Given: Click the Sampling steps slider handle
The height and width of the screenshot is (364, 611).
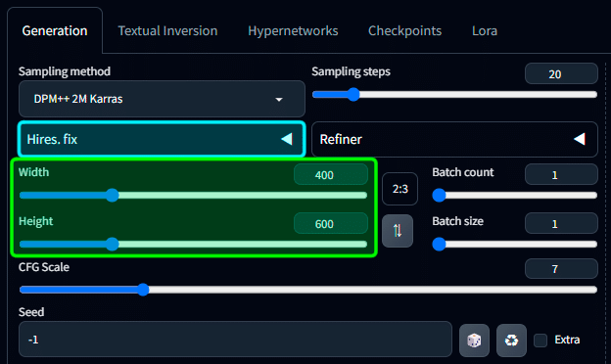Looking at the screenshot, I should point(353,95).
